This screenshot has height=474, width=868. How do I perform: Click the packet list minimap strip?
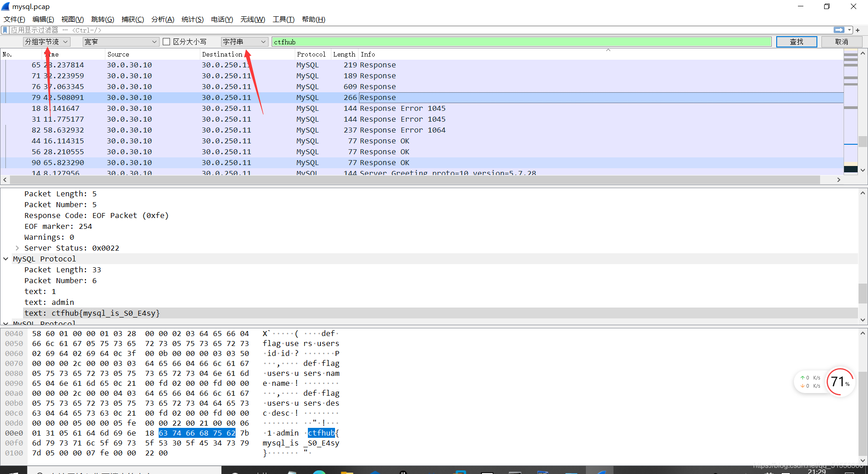(x=851, y=112)
